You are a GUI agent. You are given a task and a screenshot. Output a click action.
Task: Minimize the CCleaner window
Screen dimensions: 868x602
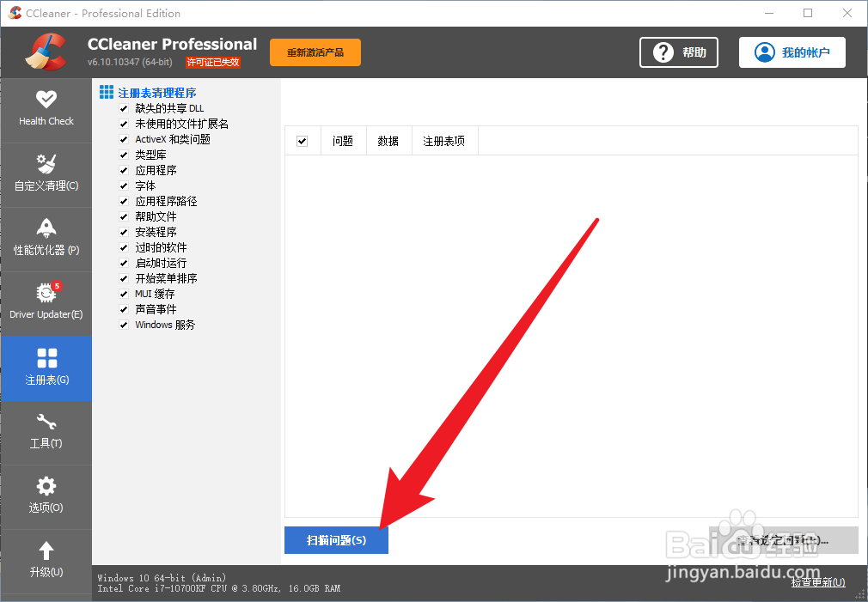pos(769,13)
